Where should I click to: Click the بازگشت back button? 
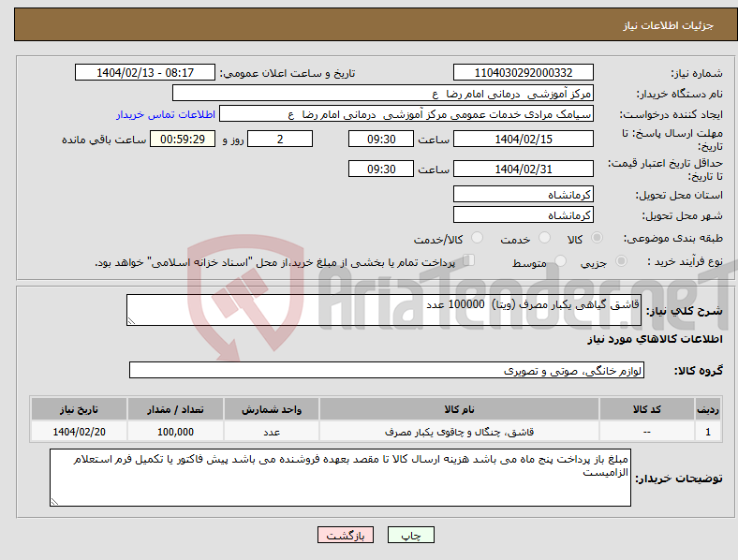pyautogui.click(x=346, y=535)
